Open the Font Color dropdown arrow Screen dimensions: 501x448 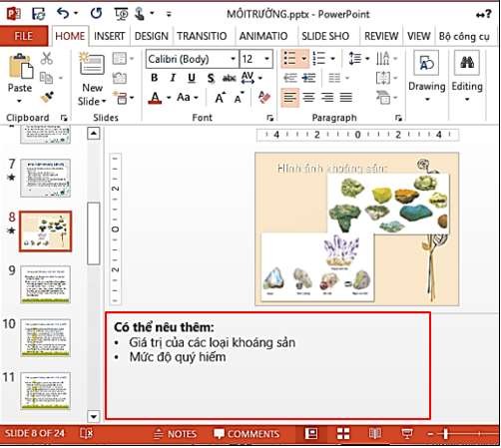click(x=169, y=98)
